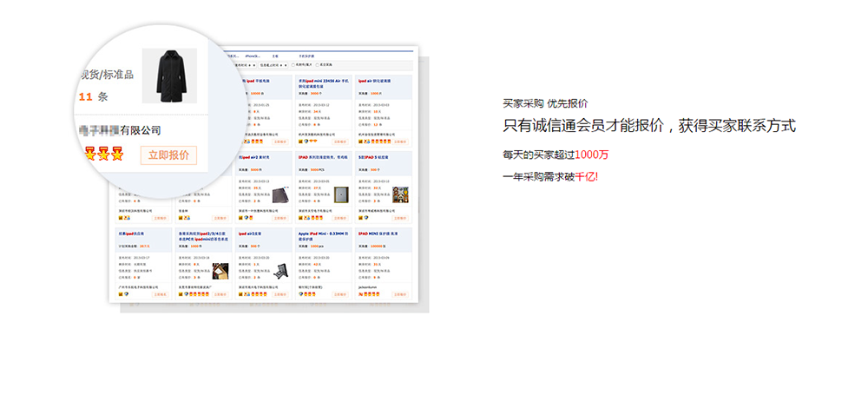Click badge icons in 求购ipad mini 23456 card

click(306, 141)
